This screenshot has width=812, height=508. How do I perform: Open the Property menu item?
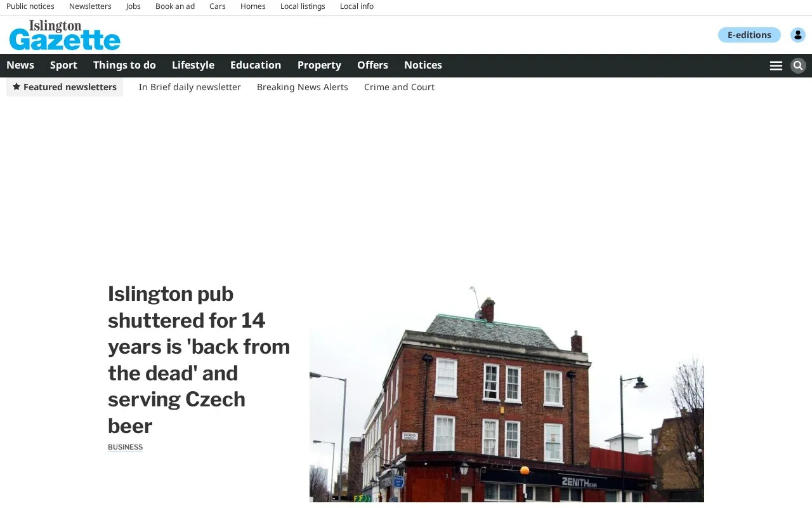319,65
